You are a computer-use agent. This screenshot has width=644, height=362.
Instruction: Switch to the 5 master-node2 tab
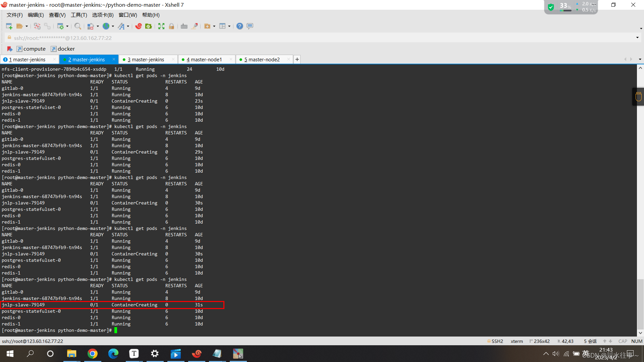262,59
